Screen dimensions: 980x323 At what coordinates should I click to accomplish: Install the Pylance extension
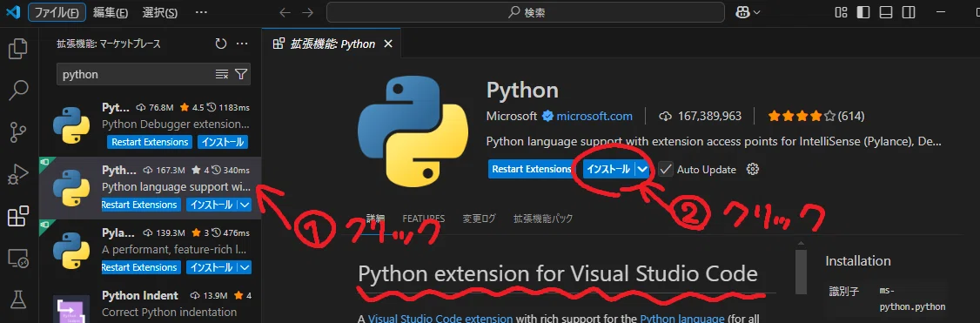(211, 266)
